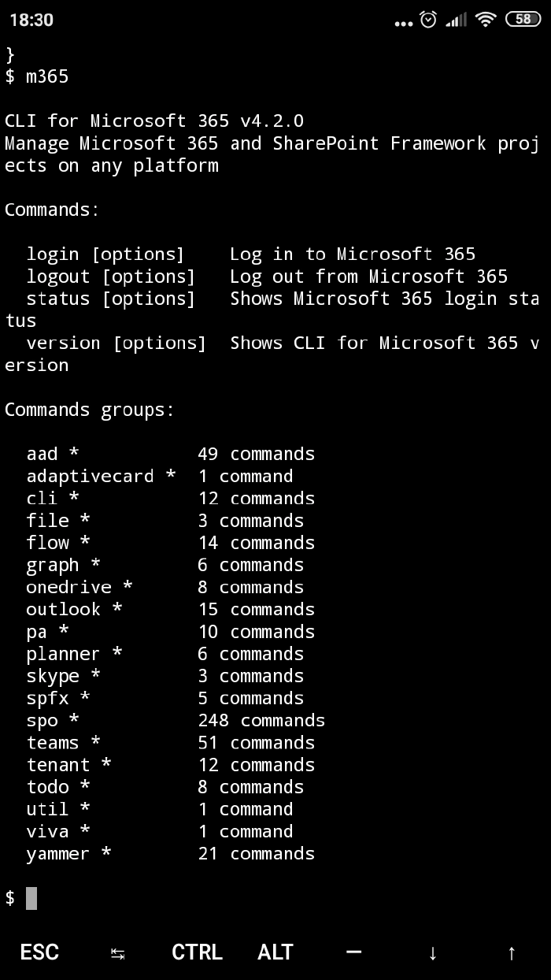Tap the ESC extra key
The height and width of the screenshot is (980, 551).
pyautogui.click(x=39, y=952)
